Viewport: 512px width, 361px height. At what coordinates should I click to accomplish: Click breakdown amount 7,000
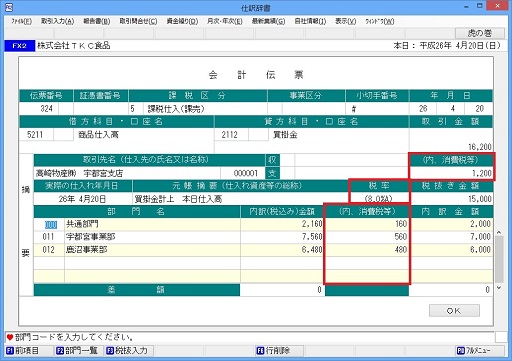[480, 237]
